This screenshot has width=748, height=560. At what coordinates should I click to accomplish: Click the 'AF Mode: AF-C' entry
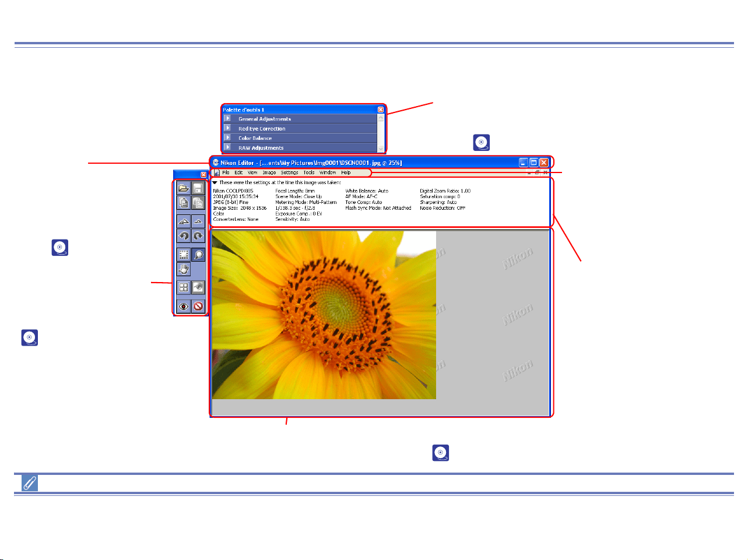(x=361, y=196)
